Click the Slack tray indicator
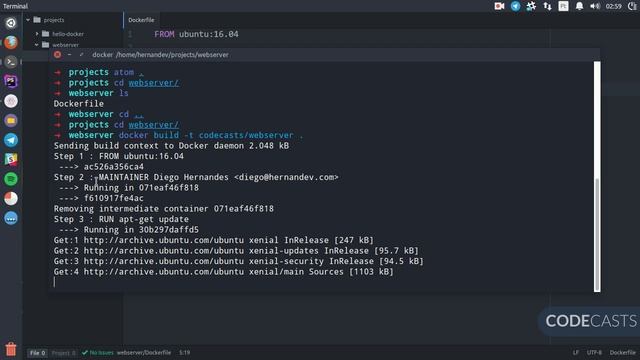640x360 pixels. (531, 6)
